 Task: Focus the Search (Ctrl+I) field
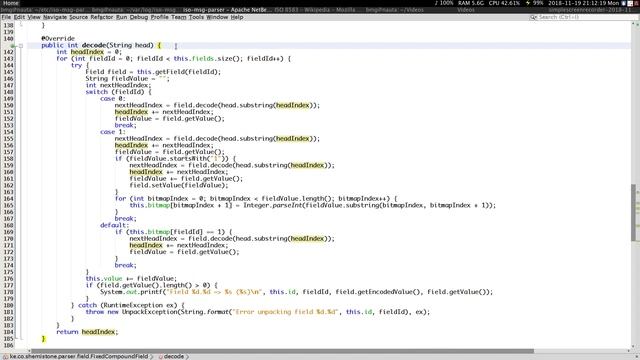pyautogui.click(x=584, y=17)
